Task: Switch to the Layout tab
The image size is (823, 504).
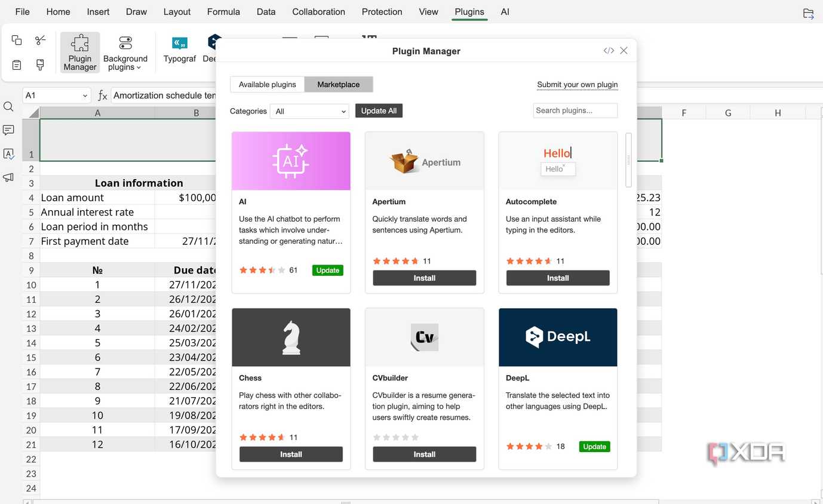Action: coord(177,12)
